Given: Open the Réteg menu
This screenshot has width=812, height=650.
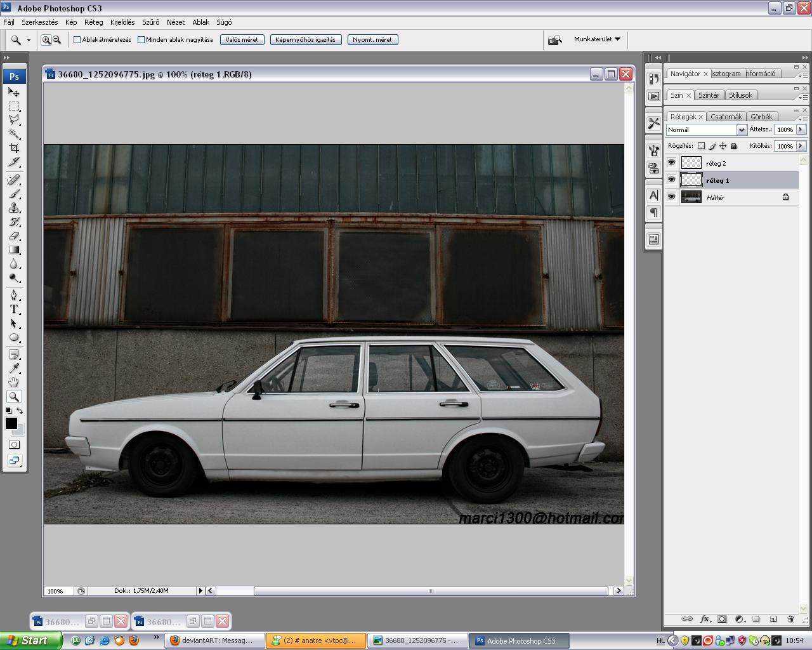Looking at the screenshot, I should (x=93, y=22).
